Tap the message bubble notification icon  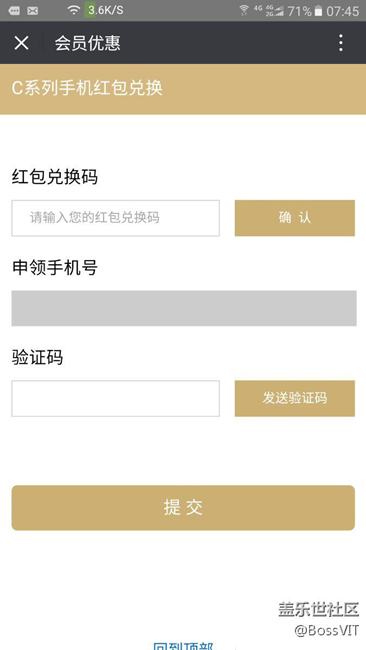pyautogui.click(x=14, y=11)
